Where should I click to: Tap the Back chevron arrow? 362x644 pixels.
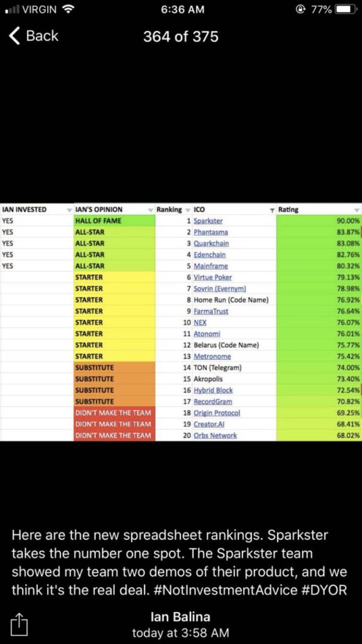[14, 36]
